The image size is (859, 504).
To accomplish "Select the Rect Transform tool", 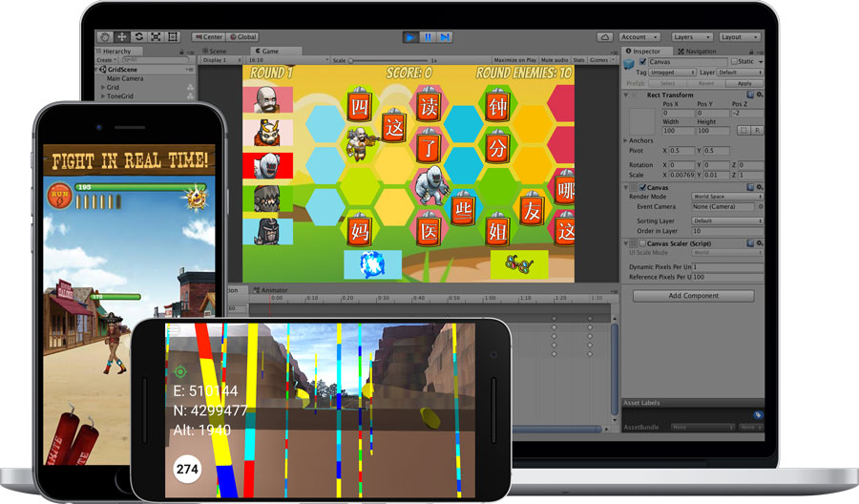I will tap(173, 36).
